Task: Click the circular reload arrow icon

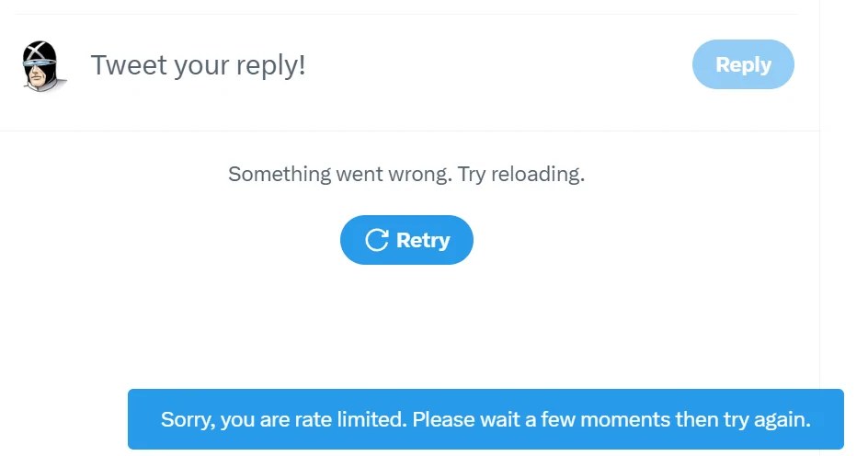Action: click(377, 240)
